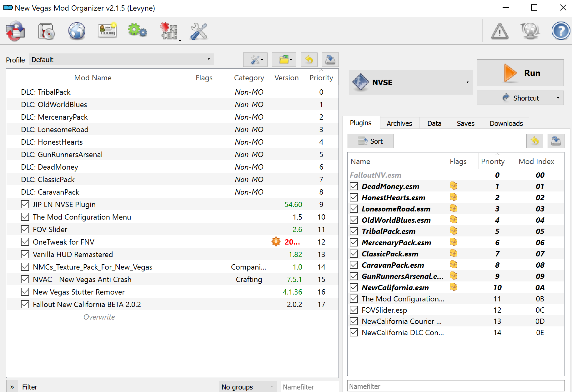Uncheck Vanilla HUD Remastered mod
Viewport: 572px width, 392px height.
(x=25, y=254)
